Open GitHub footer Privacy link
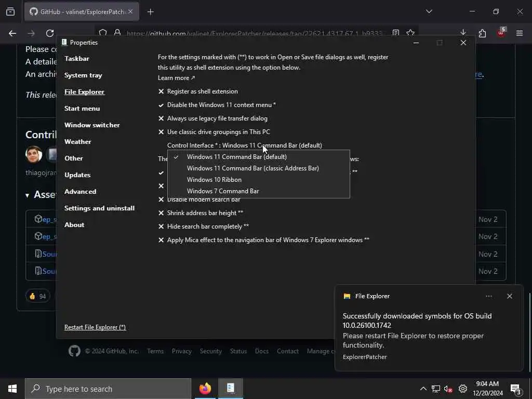This screenshot has height=399, width=532. point(181,351)
